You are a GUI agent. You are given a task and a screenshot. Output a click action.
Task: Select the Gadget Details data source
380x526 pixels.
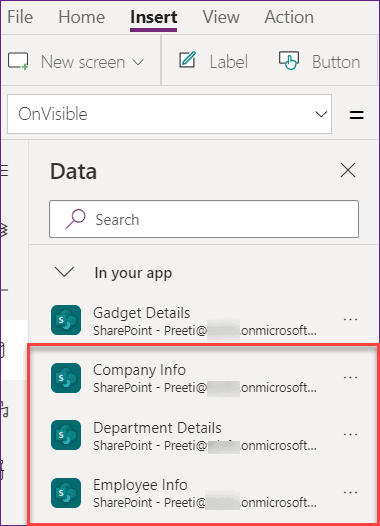click(203, 320)
